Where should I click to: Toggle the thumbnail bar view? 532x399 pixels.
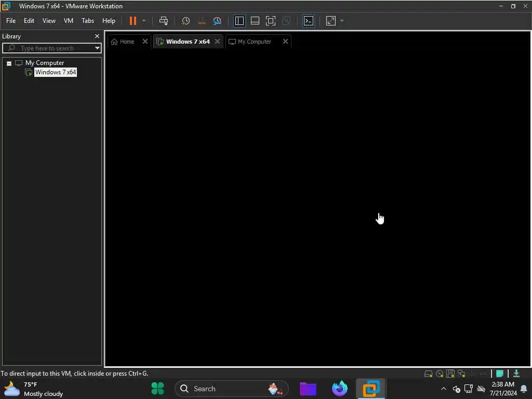tap(255, 21)
